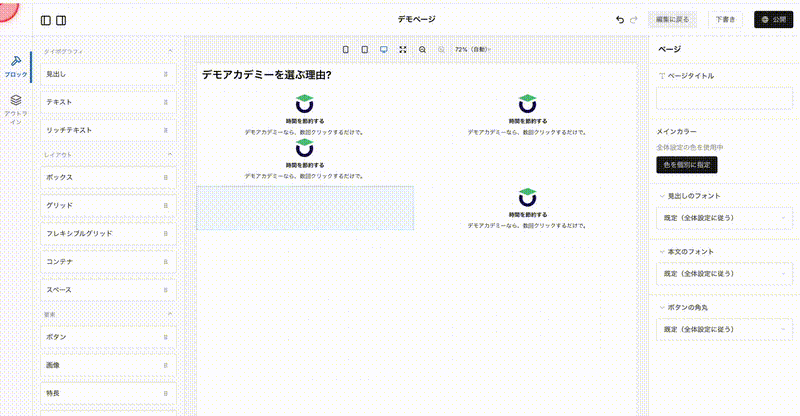Select the 画像 block
The width and height of the screenshot is (800, 416).
(x=108, y=365)
